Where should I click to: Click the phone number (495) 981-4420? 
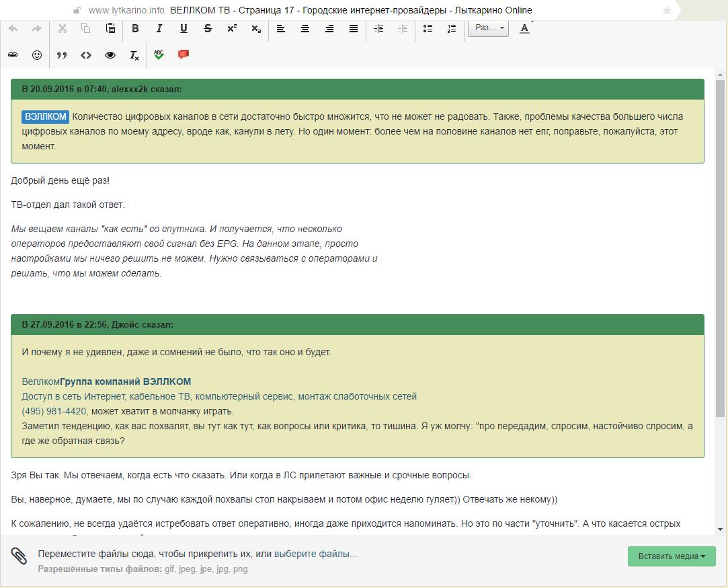[x=54, y=411]
